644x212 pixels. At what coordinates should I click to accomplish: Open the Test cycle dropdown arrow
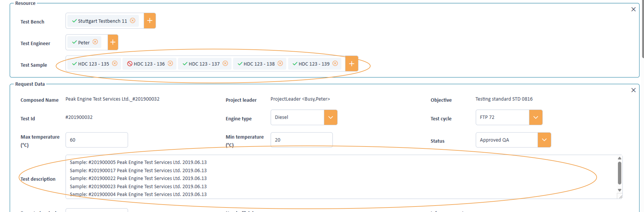pyautogui.click(x=536, y=117)
